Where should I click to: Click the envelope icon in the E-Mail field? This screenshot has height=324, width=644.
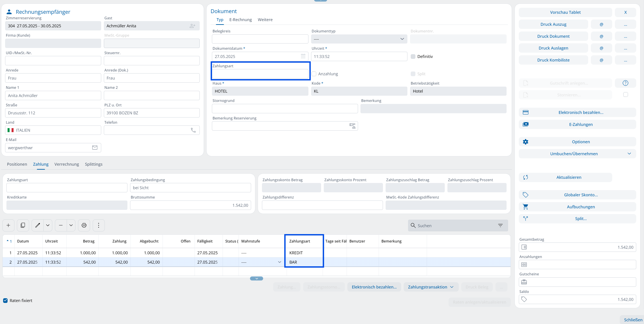pos(95,147)
